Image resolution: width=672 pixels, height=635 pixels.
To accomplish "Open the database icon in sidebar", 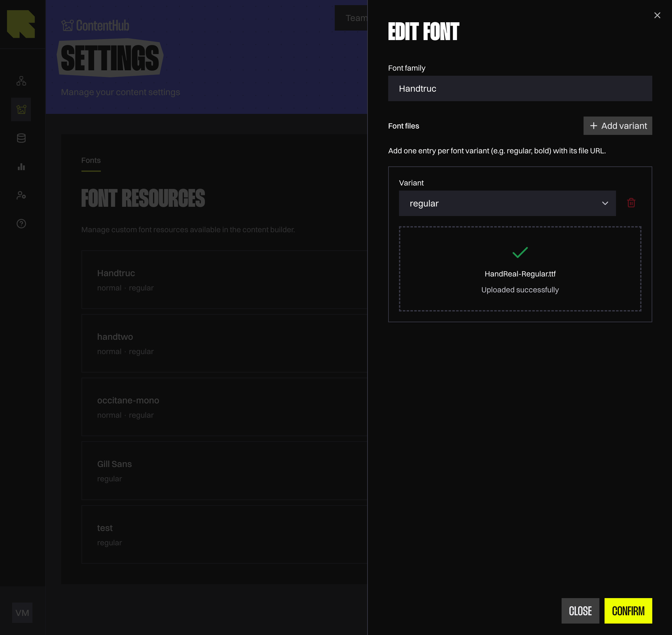I will pyautogui.click(x=21, y=138).
